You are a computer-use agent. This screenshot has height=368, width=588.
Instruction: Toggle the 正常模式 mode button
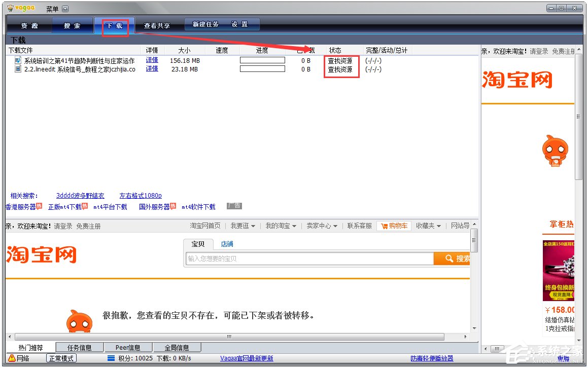61,358
